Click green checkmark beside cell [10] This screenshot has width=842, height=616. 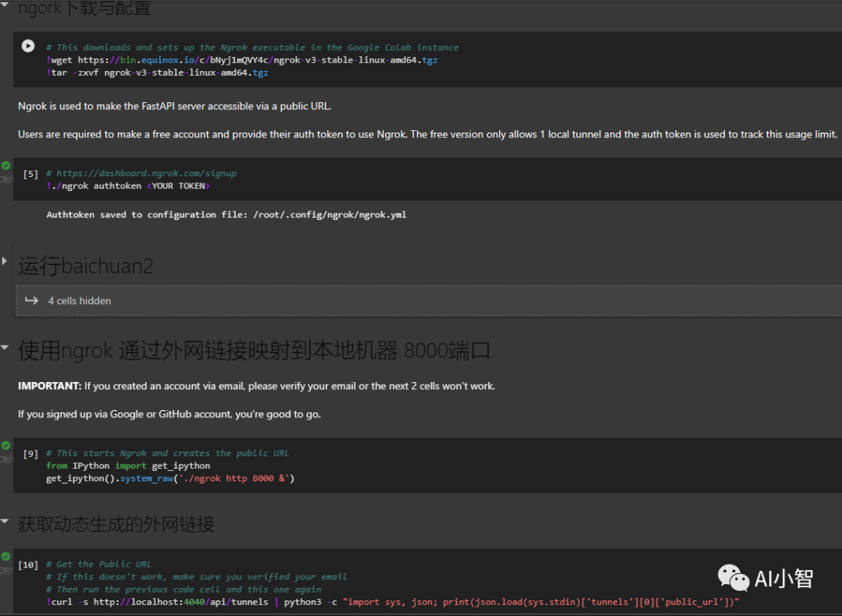(x=5, y=558)
